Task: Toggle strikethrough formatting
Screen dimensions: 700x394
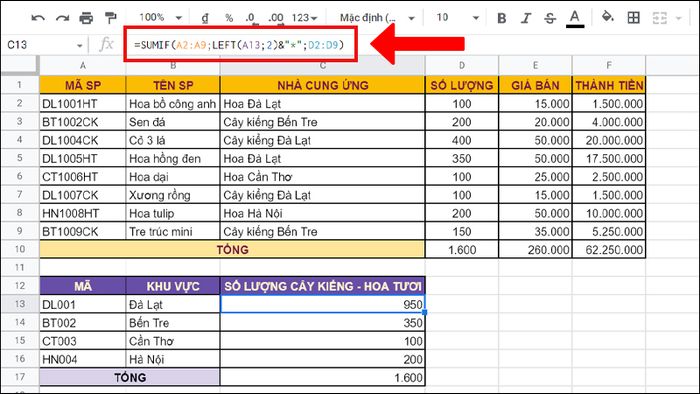Action: [550, 18]
